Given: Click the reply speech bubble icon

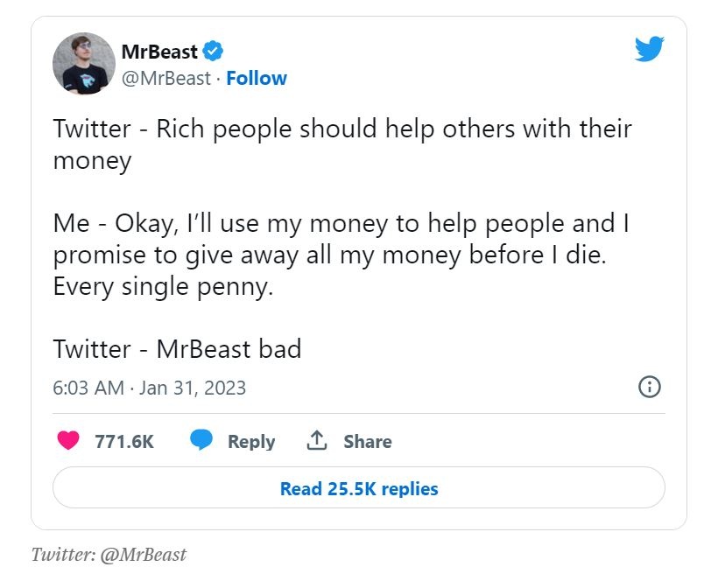Looking at the screenshot, I should click(x=201, y=441).
